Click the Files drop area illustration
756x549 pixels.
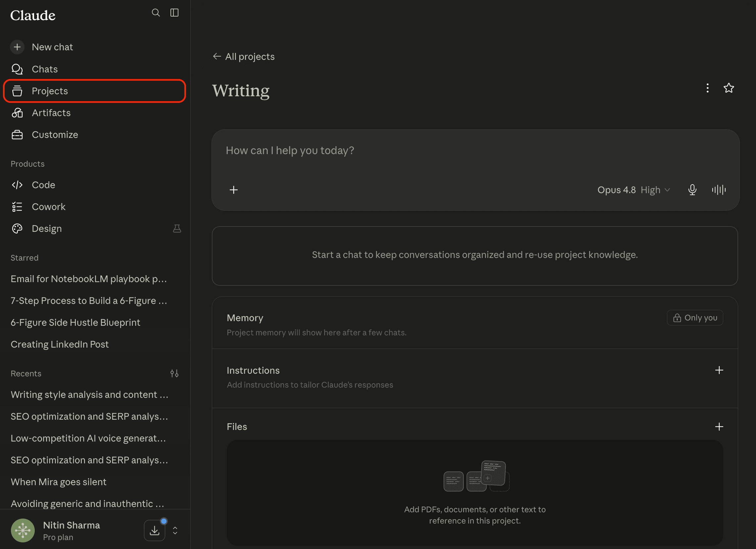[476, 476]
